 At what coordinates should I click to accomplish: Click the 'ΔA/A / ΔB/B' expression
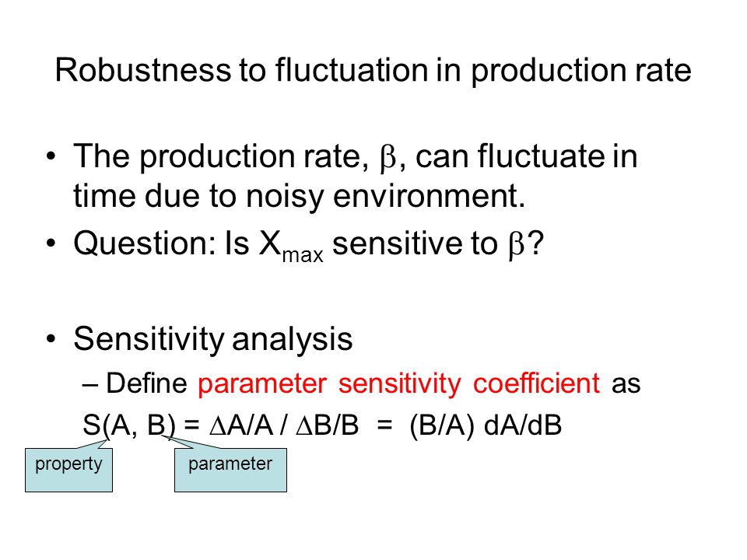click(x=284, y=425)
